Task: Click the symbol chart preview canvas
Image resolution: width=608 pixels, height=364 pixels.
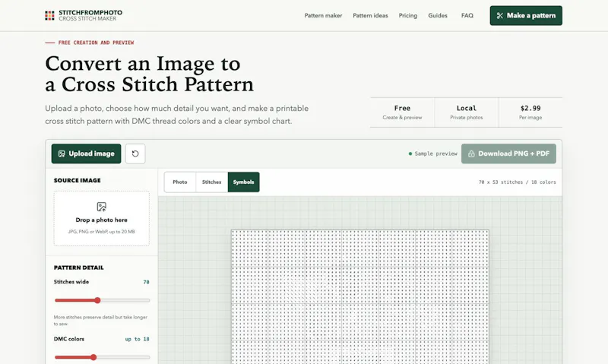Action: [359, 296]
